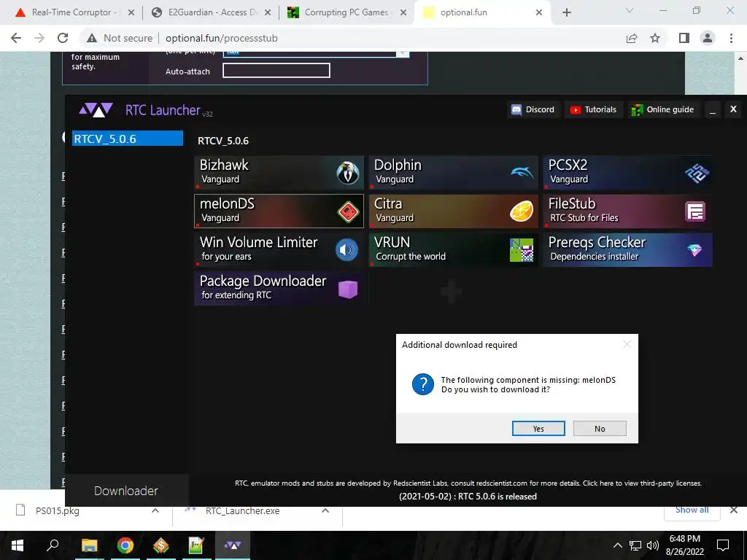Open Chrome three-dot menu
Screen dimensions: 747x560
[731, 38]
